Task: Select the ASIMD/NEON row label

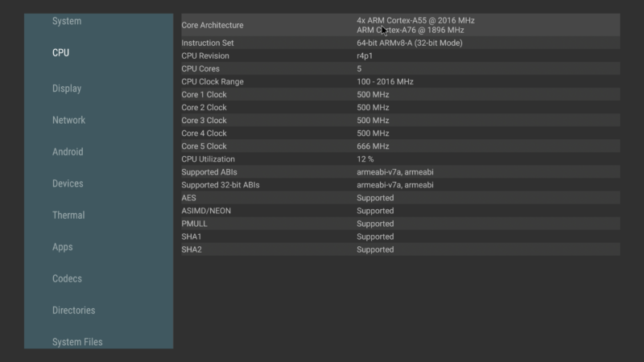Action: (x=206, y=211)
